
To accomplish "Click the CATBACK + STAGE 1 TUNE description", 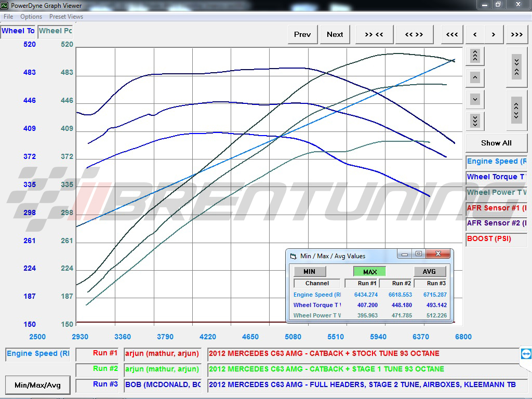I will pos(363,369).
